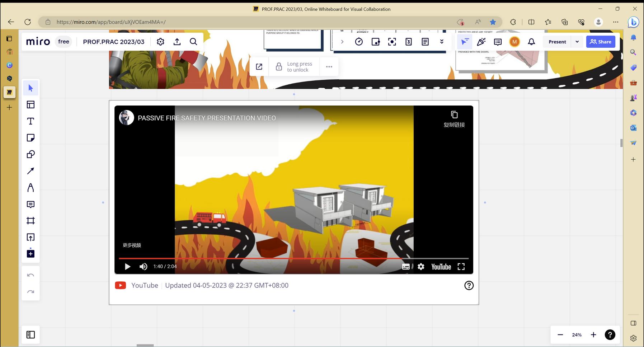Open video player settings gear
Viewport: 644px width, 347px height.
tap(421, 267)
